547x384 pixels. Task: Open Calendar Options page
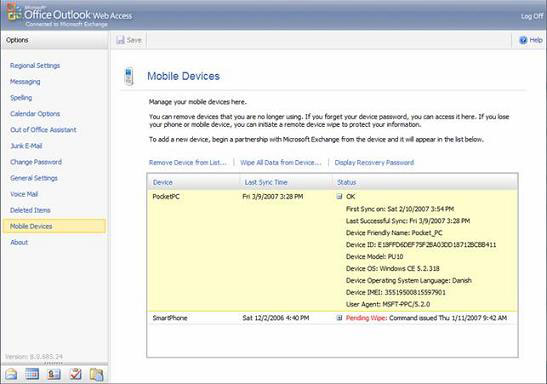pos(35,114)
